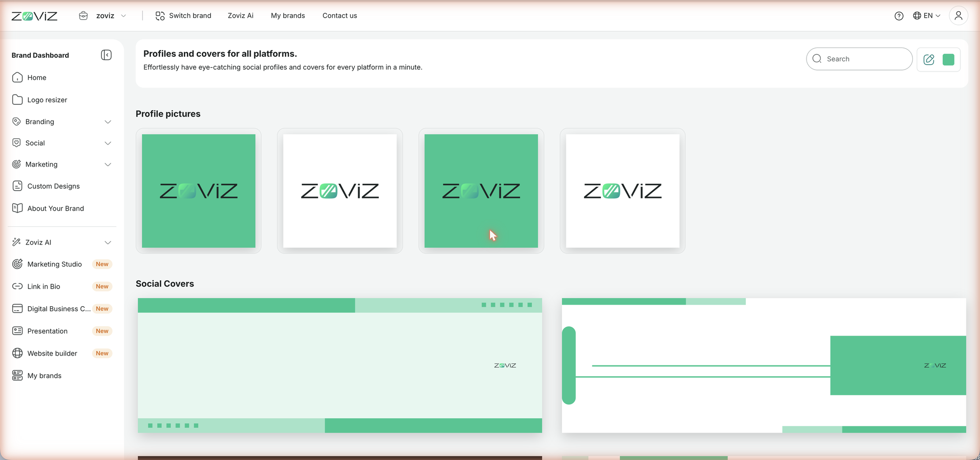Click the sidebar My brands list icon

click(x=17, y=376)
